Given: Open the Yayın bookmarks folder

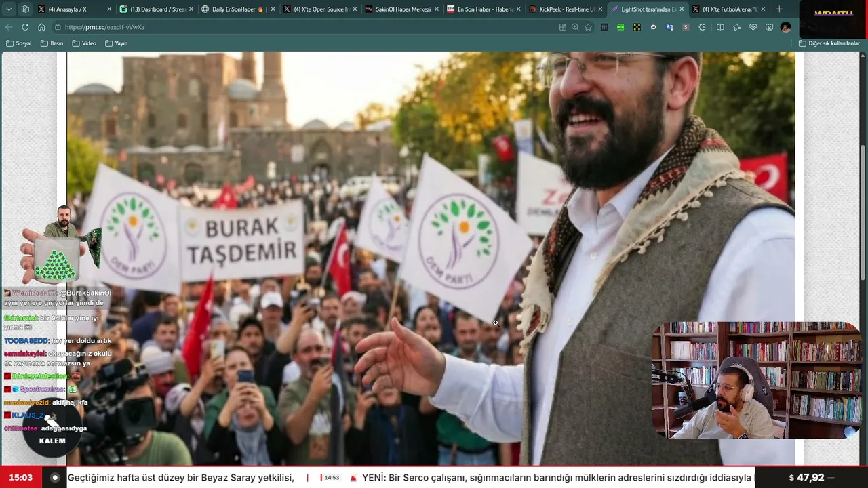Looking at the screenshot, I should 116,43.
